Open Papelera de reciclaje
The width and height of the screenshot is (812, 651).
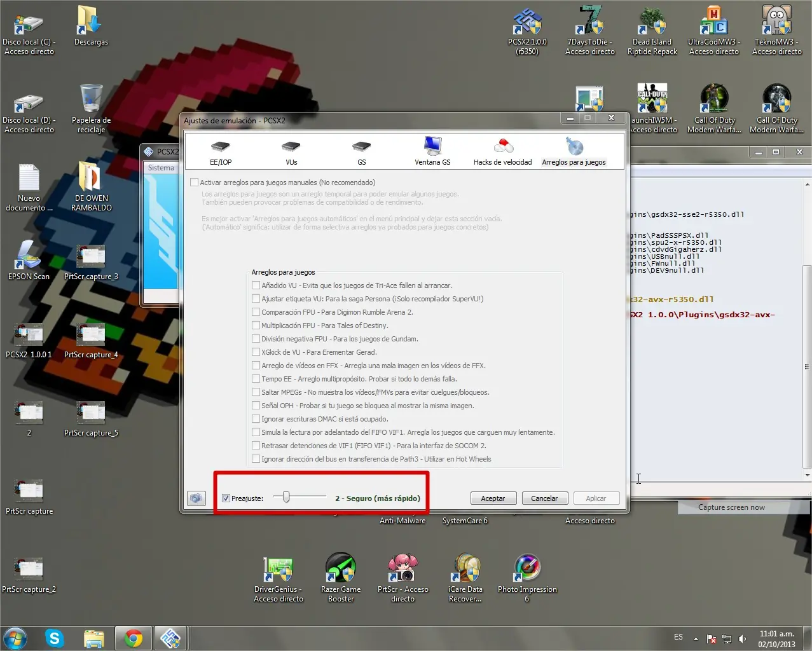[x=91, y=109]
